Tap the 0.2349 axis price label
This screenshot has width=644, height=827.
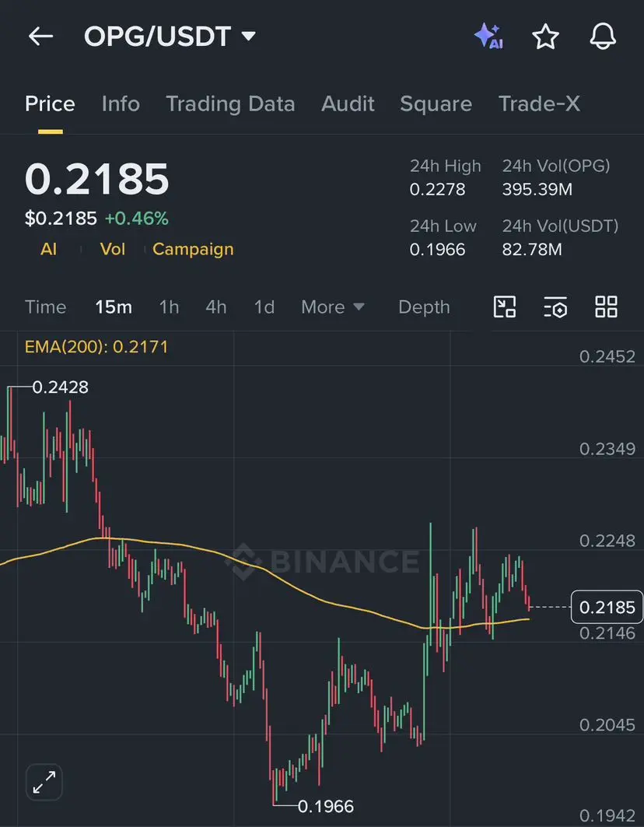[607, 450]
